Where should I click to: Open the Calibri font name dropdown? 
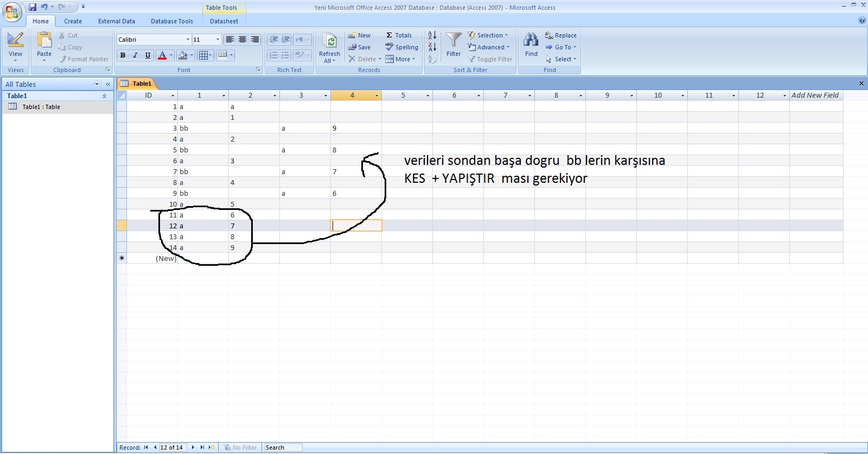coord(188,40)
